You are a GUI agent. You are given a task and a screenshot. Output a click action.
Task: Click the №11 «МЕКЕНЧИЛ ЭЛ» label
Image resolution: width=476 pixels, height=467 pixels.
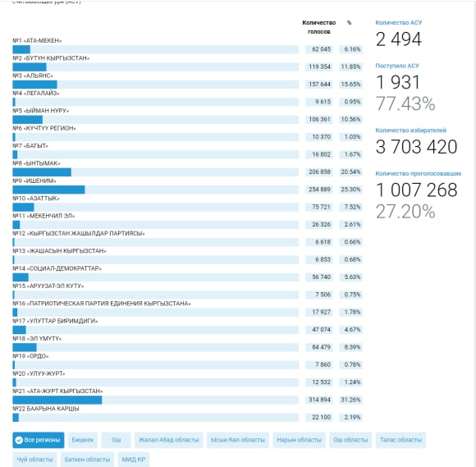pos(43,216)
